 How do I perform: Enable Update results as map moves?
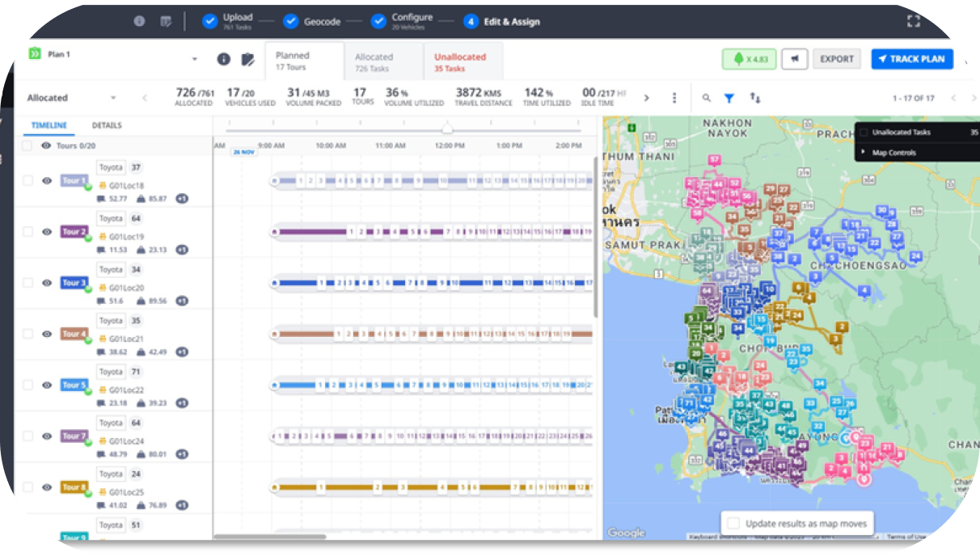pos(733,523)
